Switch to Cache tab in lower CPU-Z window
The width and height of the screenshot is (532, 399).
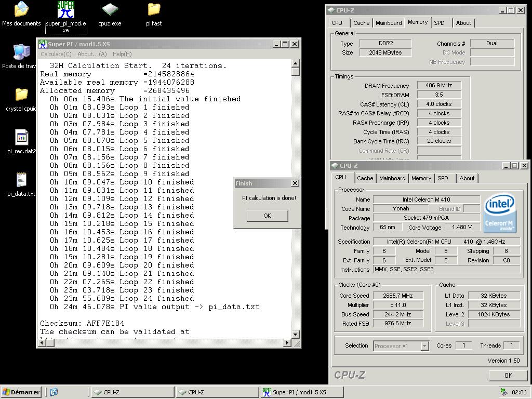pos(365,178)
